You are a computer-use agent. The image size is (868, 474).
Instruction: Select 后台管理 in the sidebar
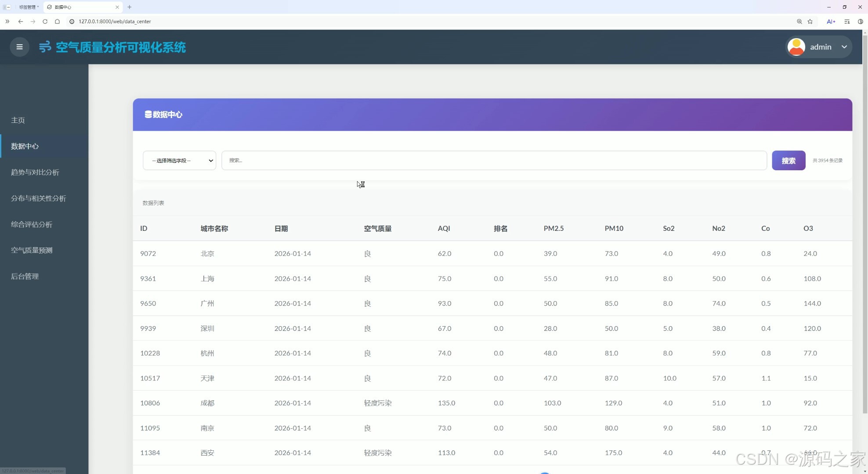click(25, 276)
